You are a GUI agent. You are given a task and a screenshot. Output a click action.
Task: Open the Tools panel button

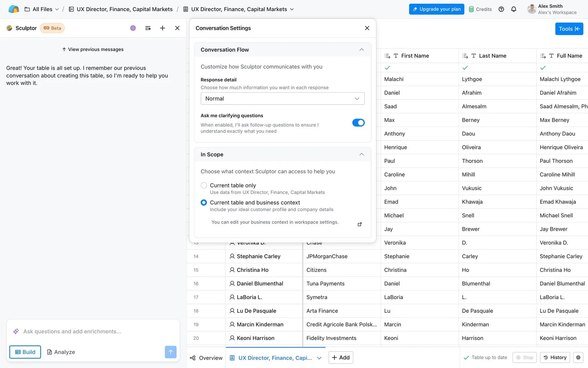(569, 29)
